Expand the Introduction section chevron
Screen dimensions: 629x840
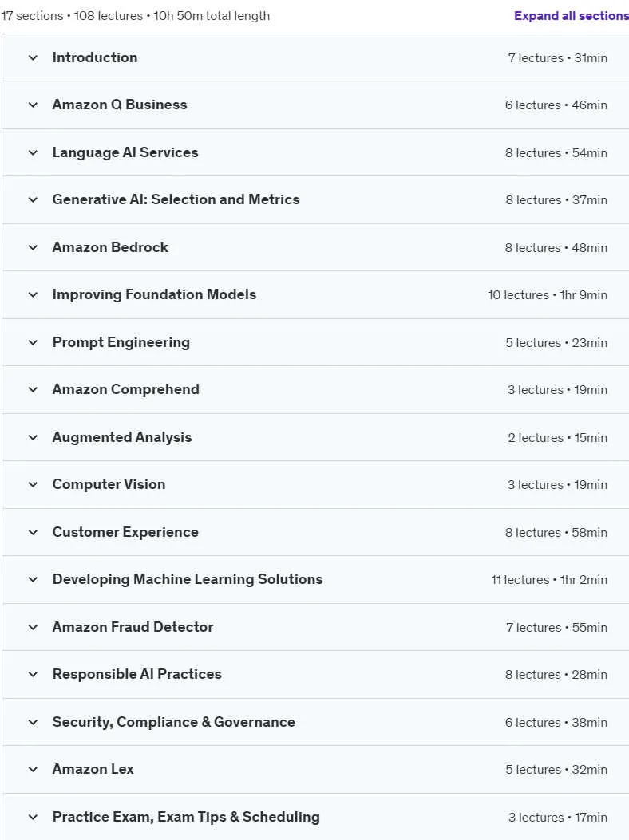(34, 58)
